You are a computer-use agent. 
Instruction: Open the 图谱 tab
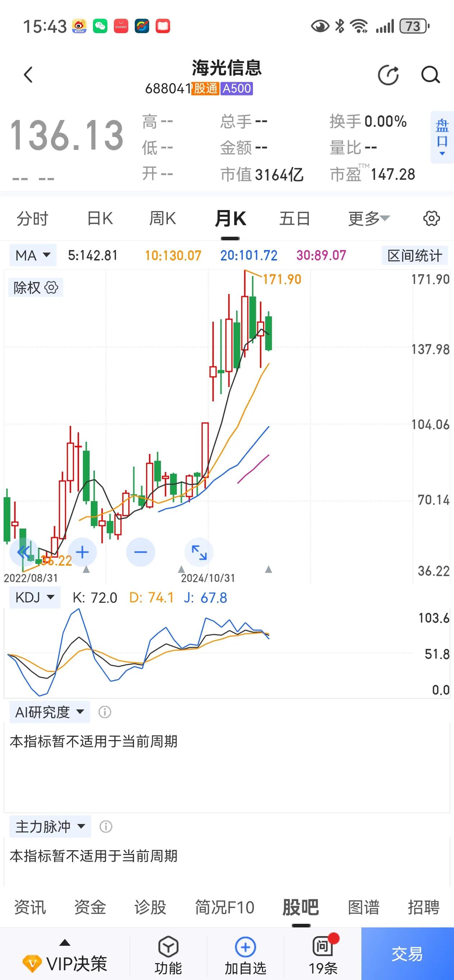[364, 907]
